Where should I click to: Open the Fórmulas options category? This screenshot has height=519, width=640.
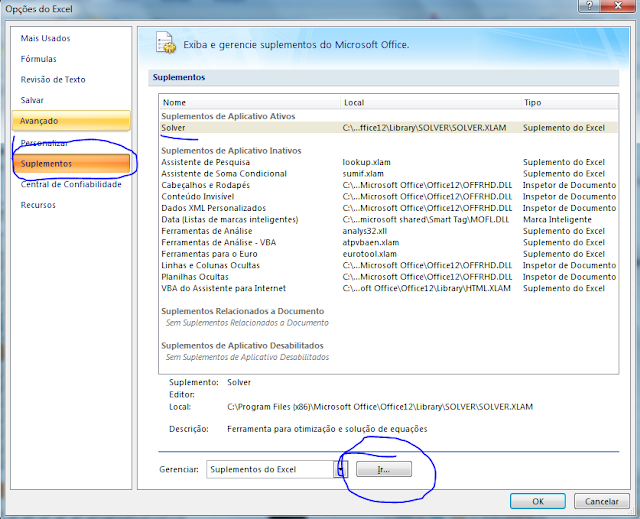tap(38, 59)
